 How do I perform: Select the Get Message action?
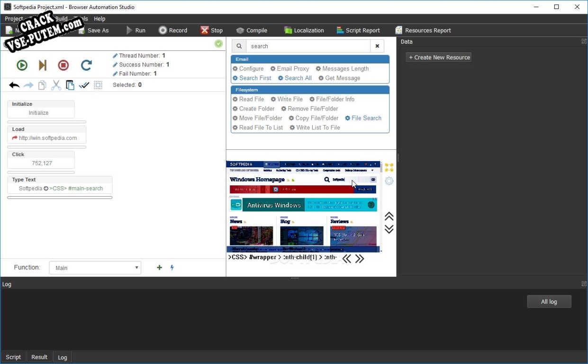[339, 78]
